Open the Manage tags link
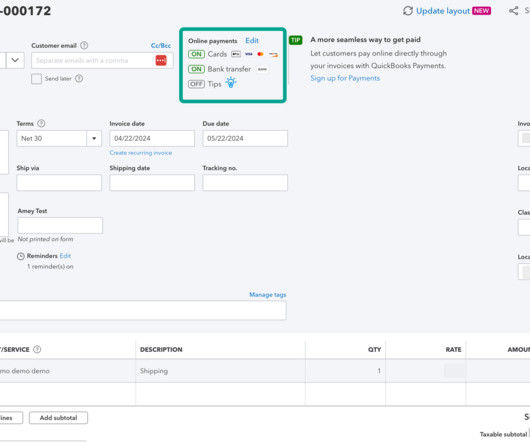530x442 pixels. click(x=268, y=295)
